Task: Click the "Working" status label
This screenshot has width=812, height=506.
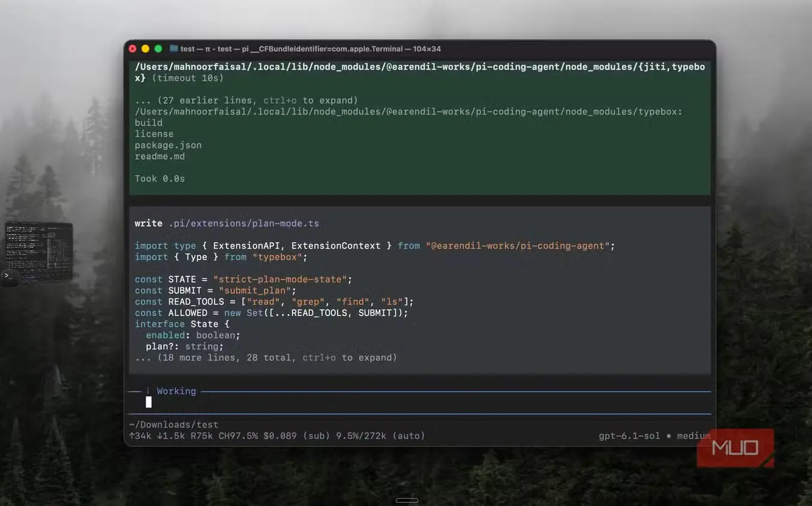Action: pyautogui.click(x=176, y=391)
